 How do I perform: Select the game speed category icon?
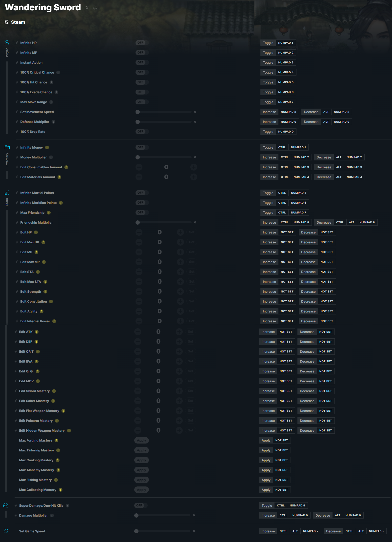point(6,531)
